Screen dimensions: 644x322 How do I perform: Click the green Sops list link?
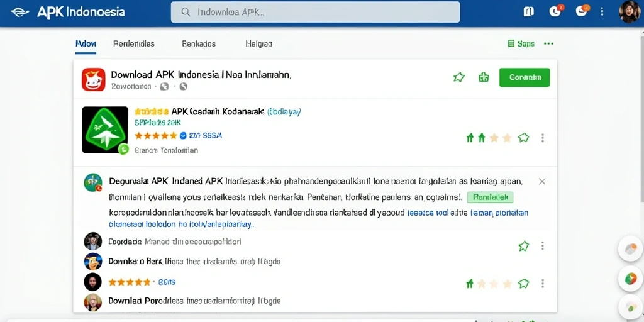click(521, 43)
